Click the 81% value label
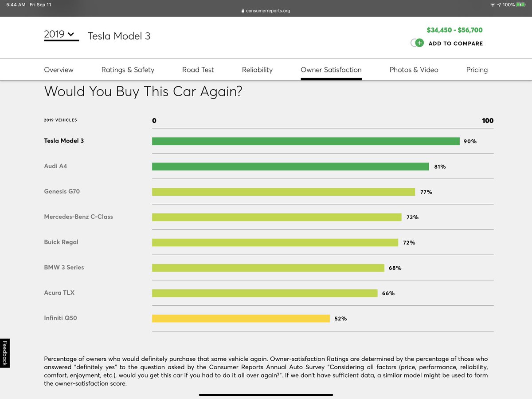The height and width of the screenshot is (399, 532). tap(440, 166)
